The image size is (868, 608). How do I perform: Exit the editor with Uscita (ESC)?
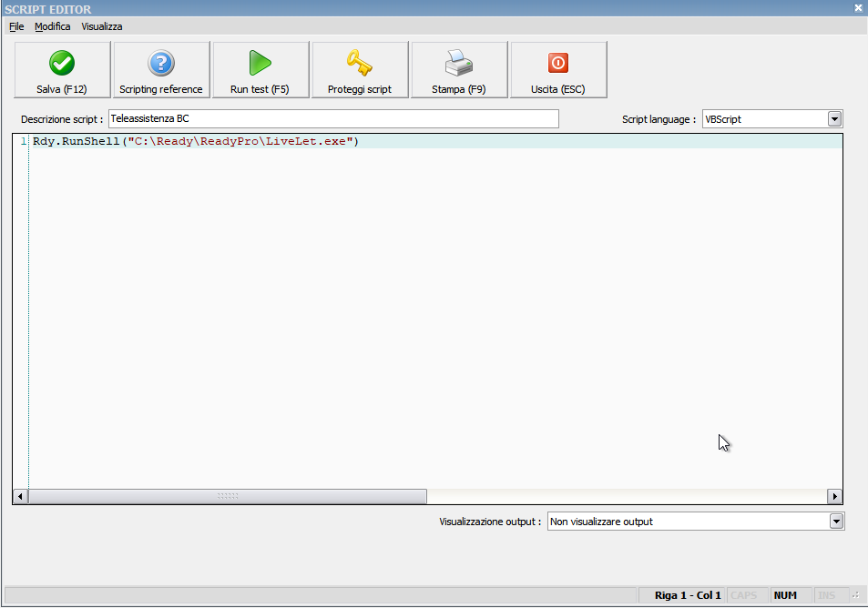click(x=558, y=70)
